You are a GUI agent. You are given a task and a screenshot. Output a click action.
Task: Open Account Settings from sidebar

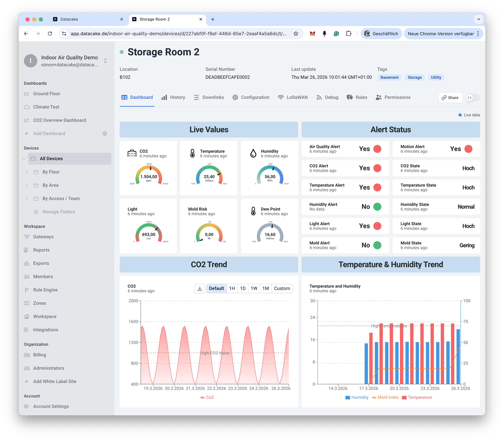click(51, 406)
